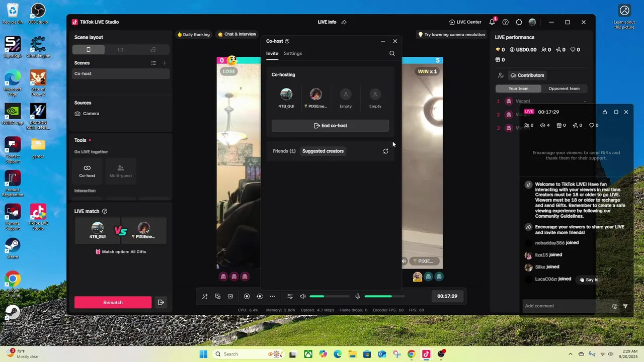This screenshot has width=644, height=362.
Task: Refresh the suggested creators list
Action: (385, 151)
